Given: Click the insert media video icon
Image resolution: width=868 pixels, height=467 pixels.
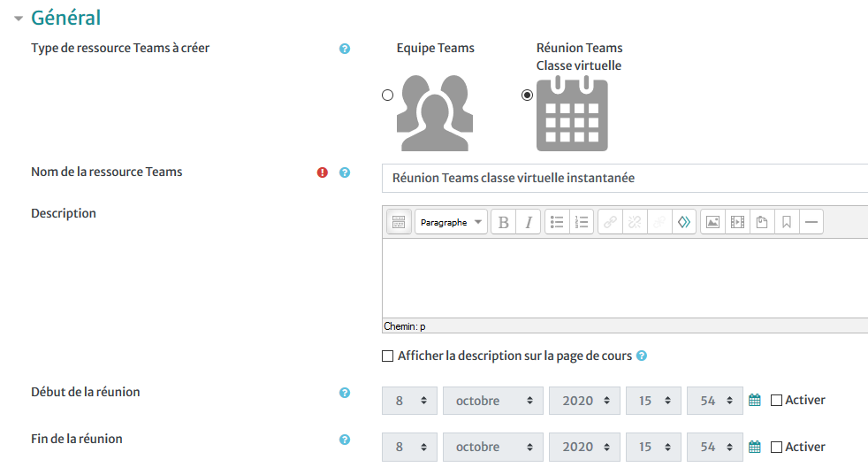Looking at the screenshot, I should [x=736, y=222].
